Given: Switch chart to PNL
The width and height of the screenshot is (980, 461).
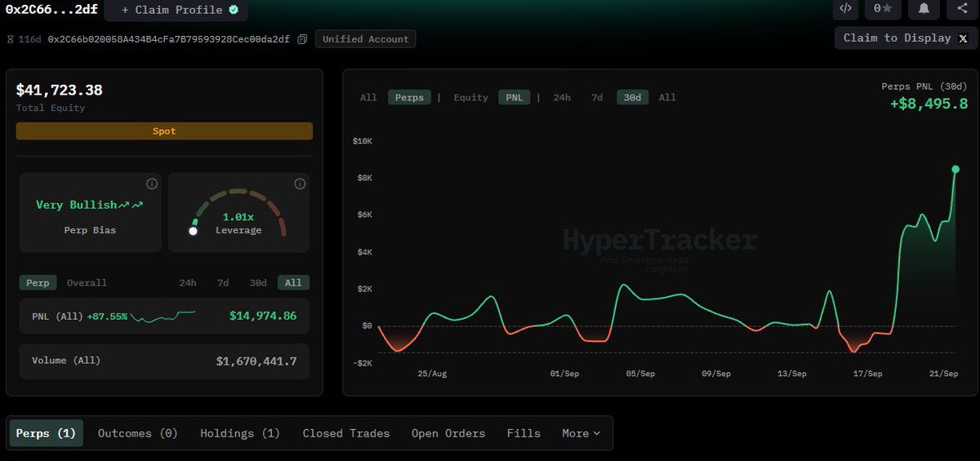Looking at the screenshot, I should (x=514, y=97).
